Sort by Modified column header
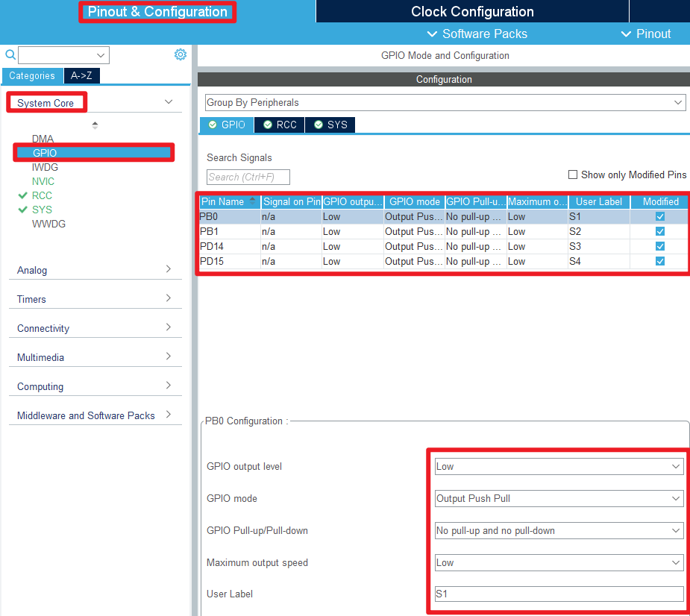Viewport: 690px width, 616px height. point(660,202)
